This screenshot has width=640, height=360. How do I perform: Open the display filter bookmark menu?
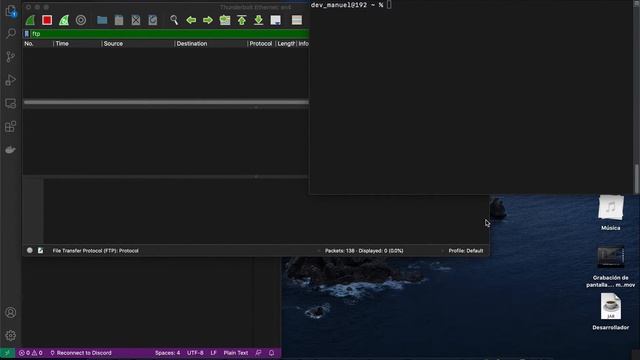point(27,34)
